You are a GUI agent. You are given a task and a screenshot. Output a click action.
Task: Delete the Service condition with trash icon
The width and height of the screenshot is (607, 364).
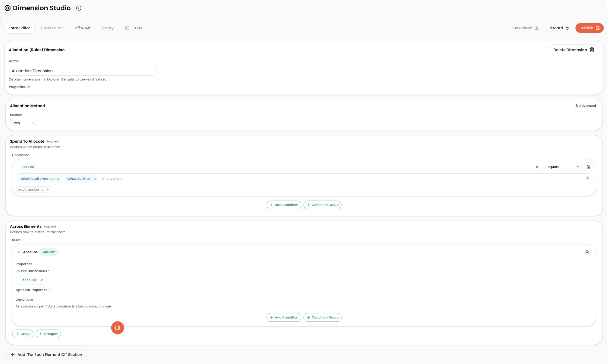(588, 167)
